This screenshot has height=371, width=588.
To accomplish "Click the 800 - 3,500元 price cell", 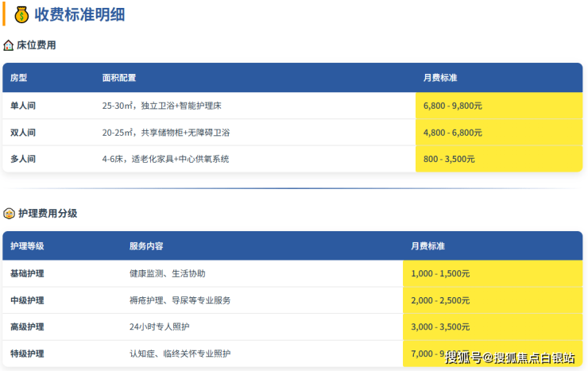I will click(x=449, y=159).
